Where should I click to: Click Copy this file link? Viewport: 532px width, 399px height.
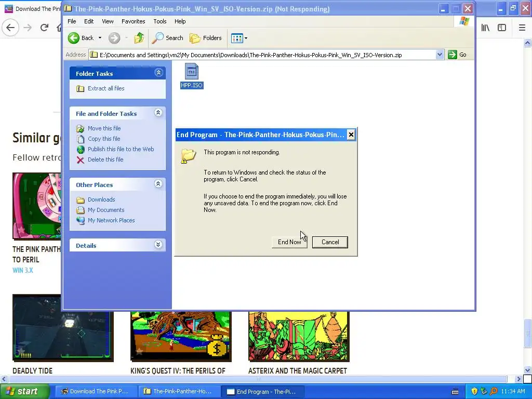point(104,139)
